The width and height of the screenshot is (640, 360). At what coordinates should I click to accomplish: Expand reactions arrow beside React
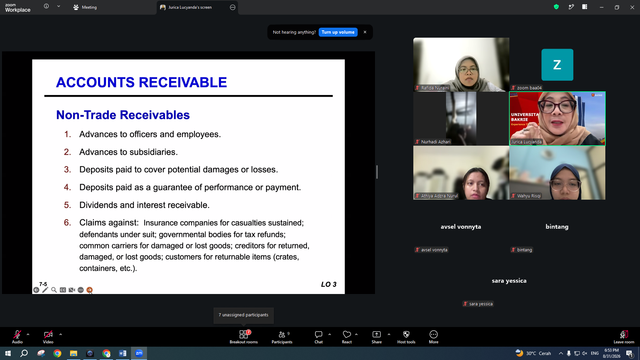[x=356, y=334]
